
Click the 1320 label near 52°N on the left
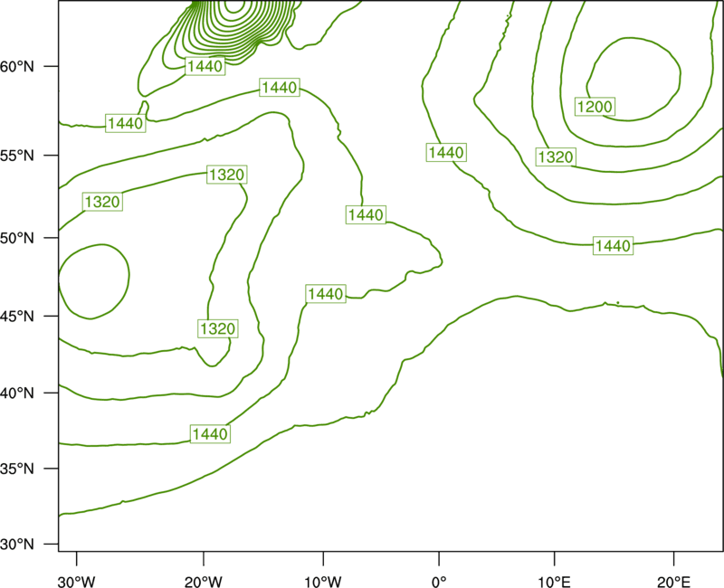tap(102, 202)
